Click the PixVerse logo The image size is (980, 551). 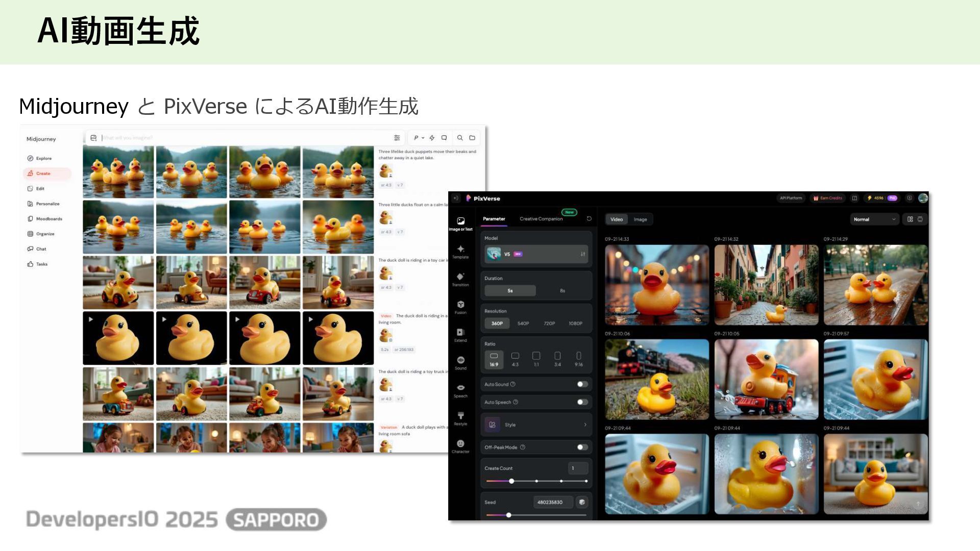483,198
